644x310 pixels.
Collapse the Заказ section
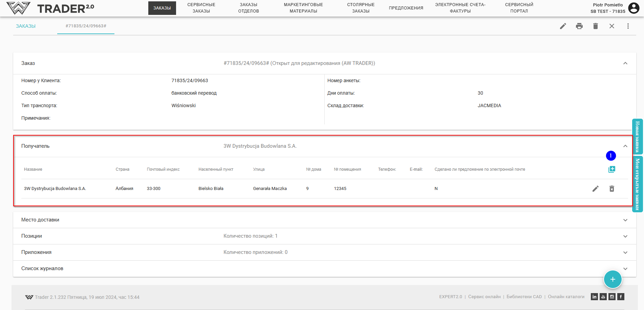tap(625, 63)
